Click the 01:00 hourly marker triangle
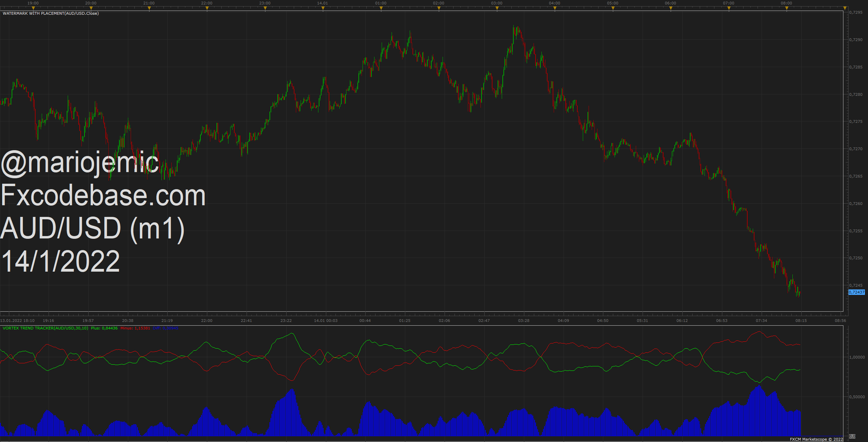868x442 pixels. coord(381,9)
